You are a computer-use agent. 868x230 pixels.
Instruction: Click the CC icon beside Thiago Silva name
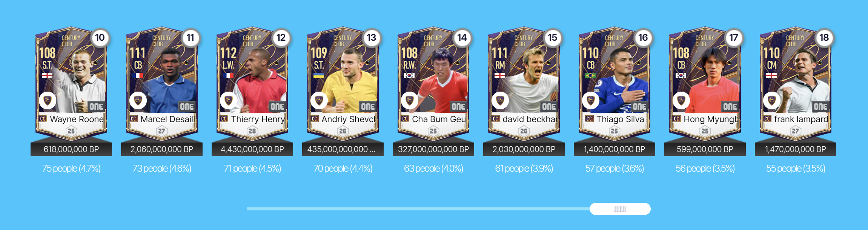(x=589, y=119)
